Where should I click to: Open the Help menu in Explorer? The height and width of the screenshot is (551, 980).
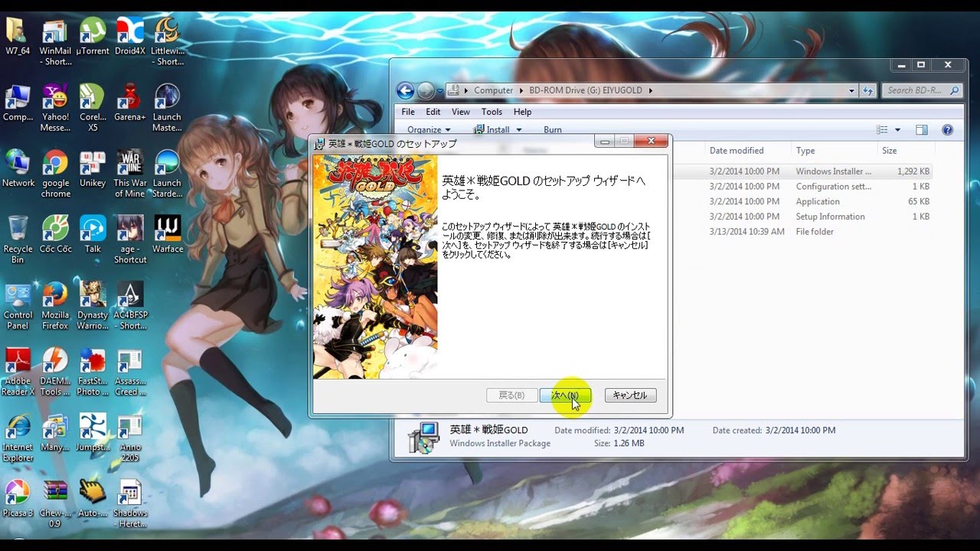pos(522,112)
